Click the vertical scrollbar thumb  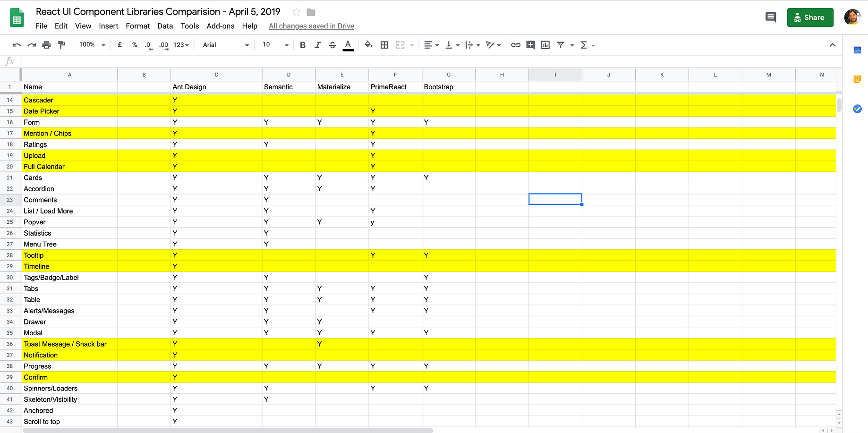839,104
